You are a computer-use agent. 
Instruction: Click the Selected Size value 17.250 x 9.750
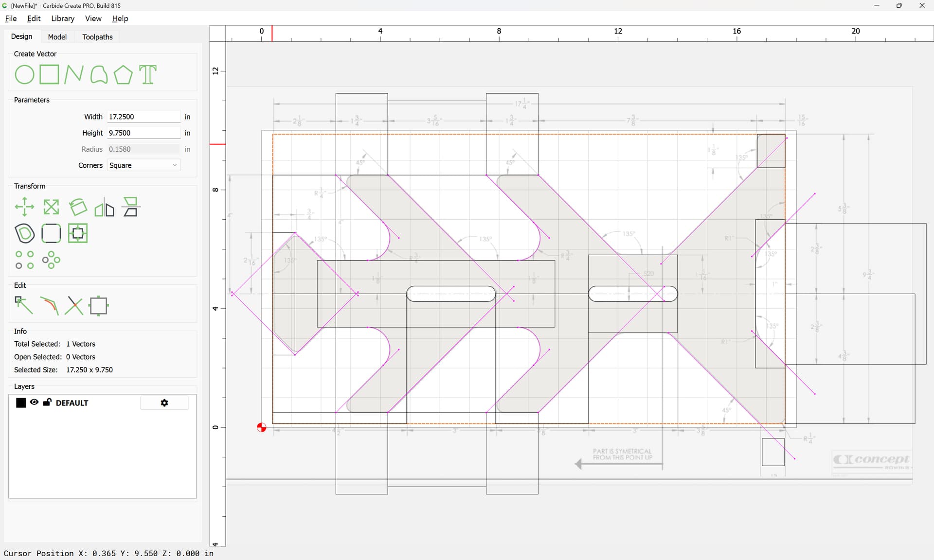pos(90,370)
